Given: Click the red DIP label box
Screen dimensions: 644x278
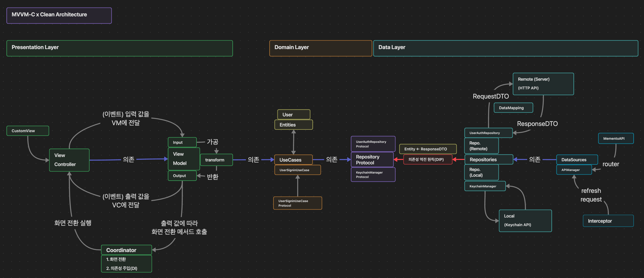Looking at the screenshot, I should 428,160.
